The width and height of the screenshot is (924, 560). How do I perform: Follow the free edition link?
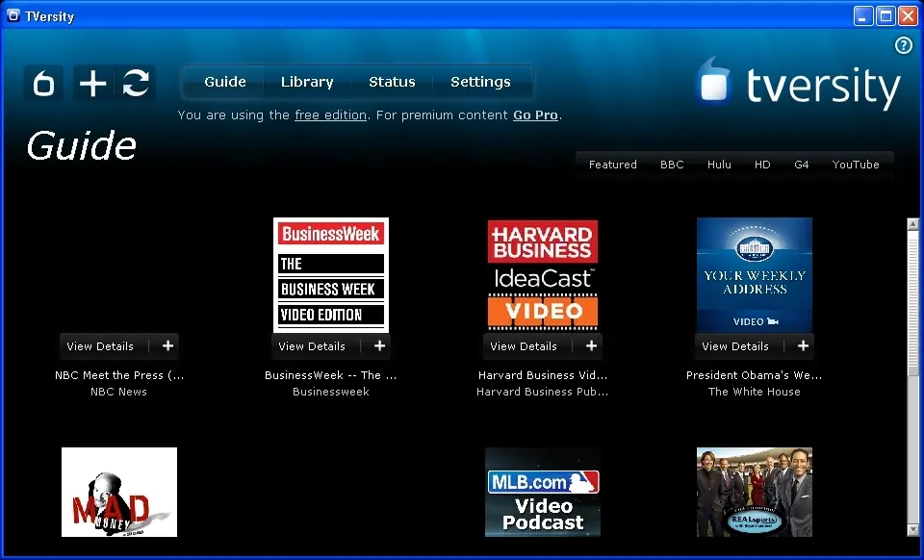point(330,115)
